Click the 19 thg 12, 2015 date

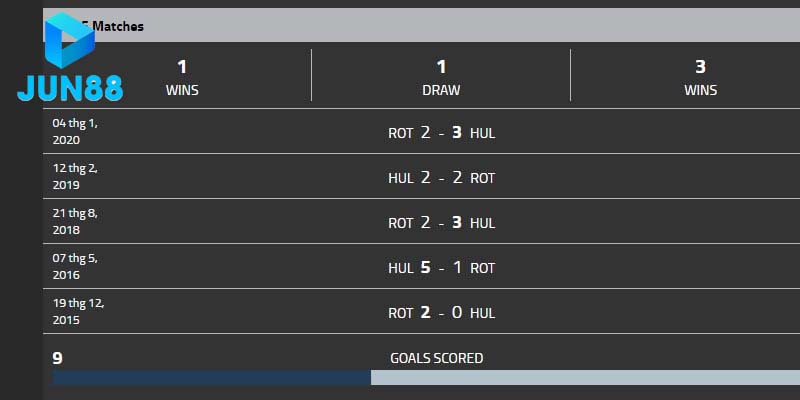coord(80,312)
